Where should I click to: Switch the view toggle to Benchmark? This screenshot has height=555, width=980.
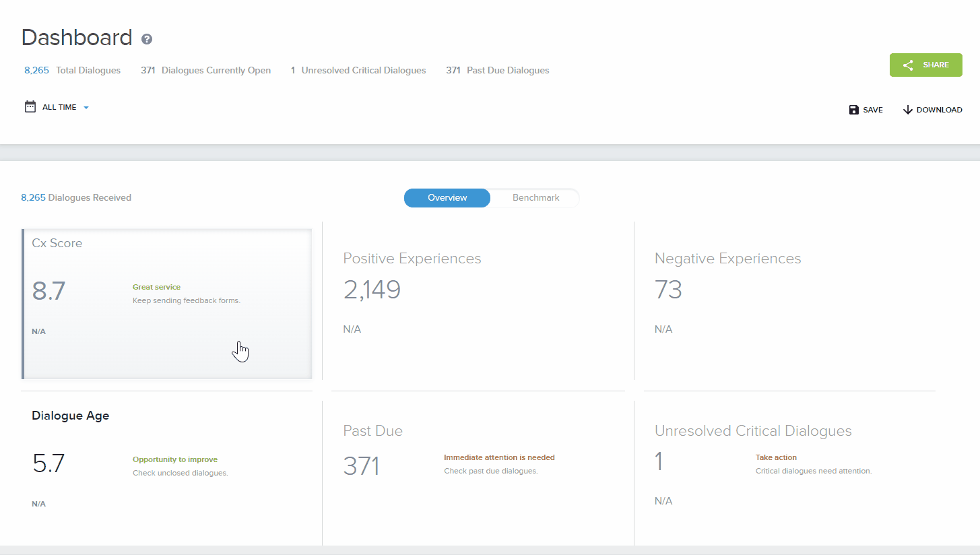tap(535, 197)
